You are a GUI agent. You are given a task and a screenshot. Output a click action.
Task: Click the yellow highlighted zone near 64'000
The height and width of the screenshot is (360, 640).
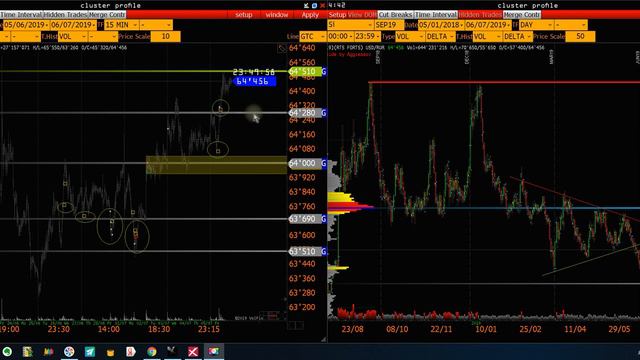[x=216, y=165]
